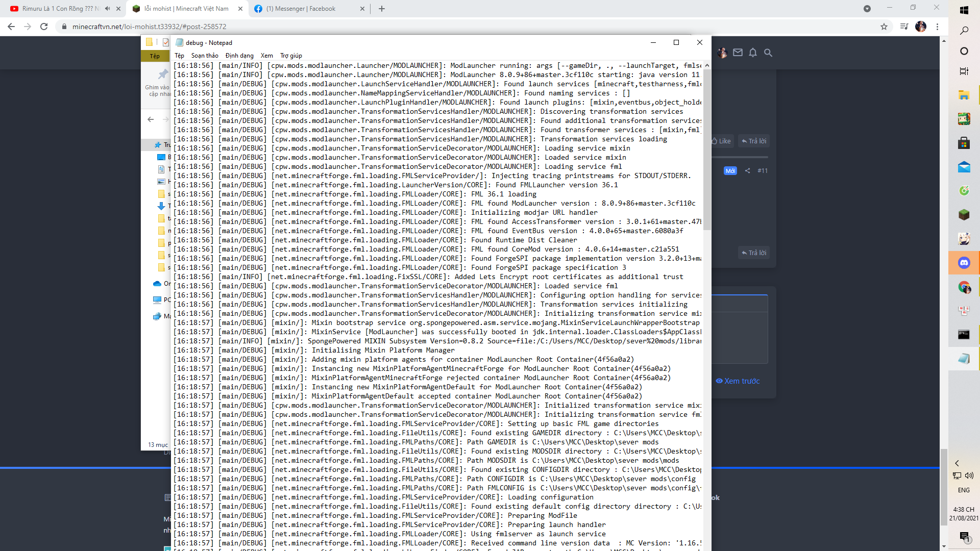Reload the minecraftvn.net page
The image size is (980, 551).
coord(44,27)
